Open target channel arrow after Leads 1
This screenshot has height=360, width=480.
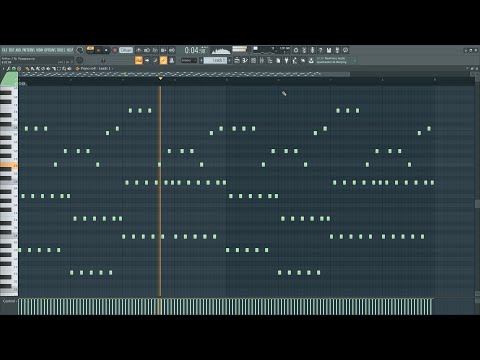112,68
